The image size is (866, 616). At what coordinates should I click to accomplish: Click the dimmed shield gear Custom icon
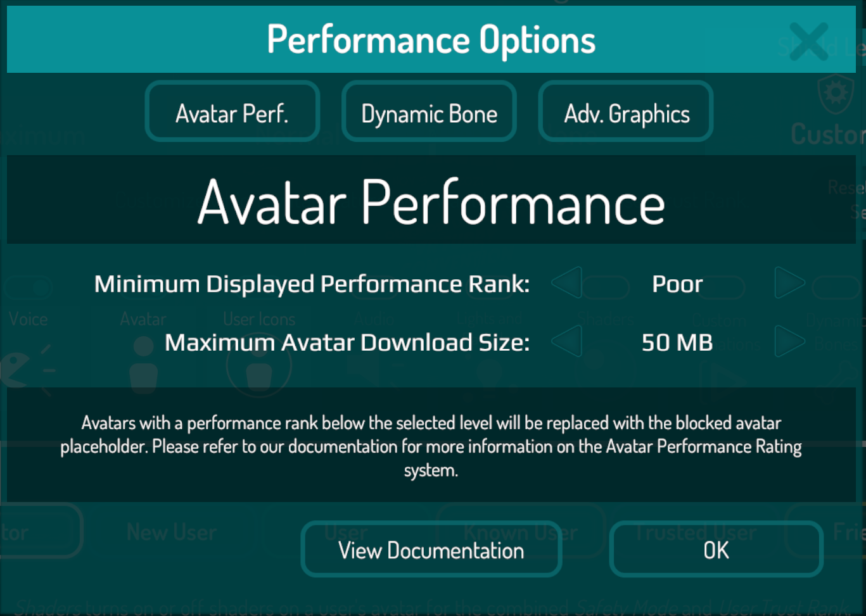[x=836, y=94]
